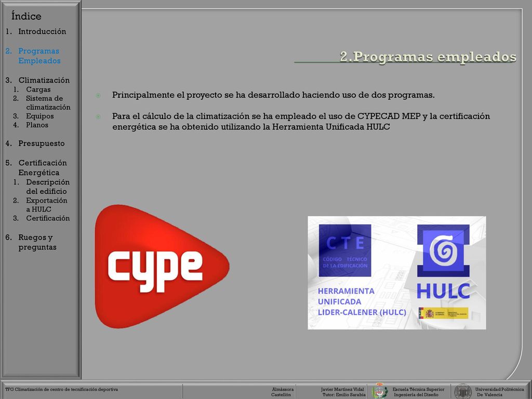Open the Cargas sub-item
The width and height of the screenshot is (532, 399).
[x=38, y=89]
